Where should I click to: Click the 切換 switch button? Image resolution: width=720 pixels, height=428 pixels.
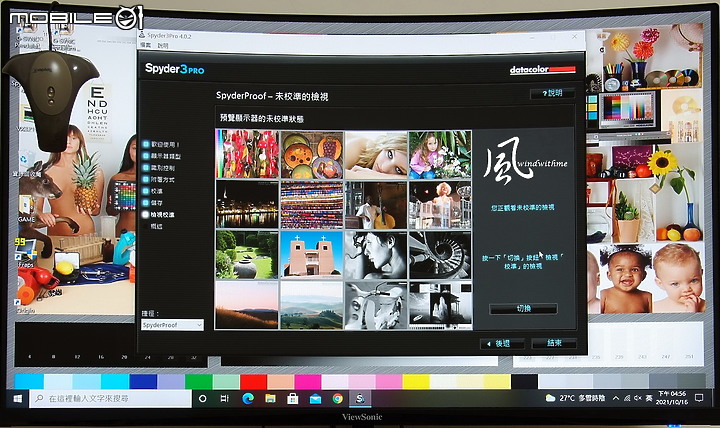pyautogui.click(x=523, y=309)
